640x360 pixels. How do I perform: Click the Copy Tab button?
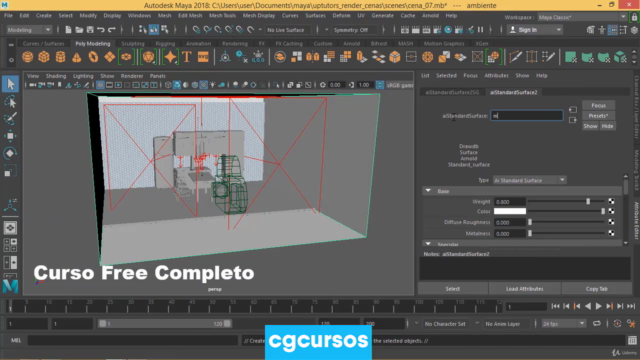click(596, 289)
